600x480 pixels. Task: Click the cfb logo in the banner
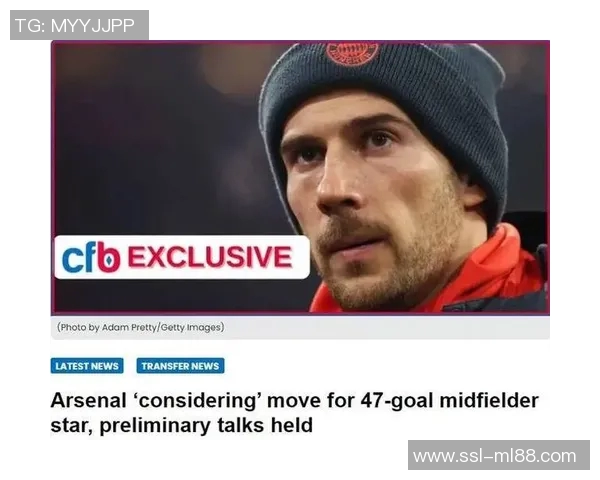tap(91, 257)
